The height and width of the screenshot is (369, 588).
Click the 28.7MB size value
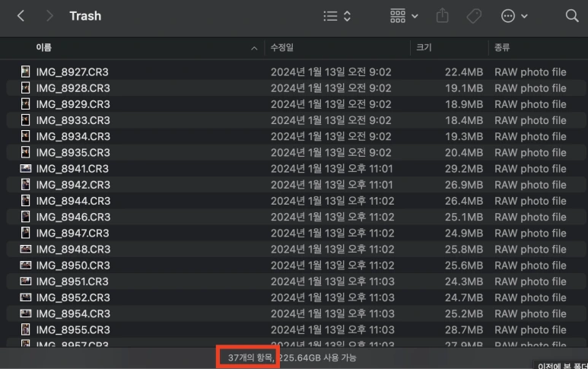[464, 330]
